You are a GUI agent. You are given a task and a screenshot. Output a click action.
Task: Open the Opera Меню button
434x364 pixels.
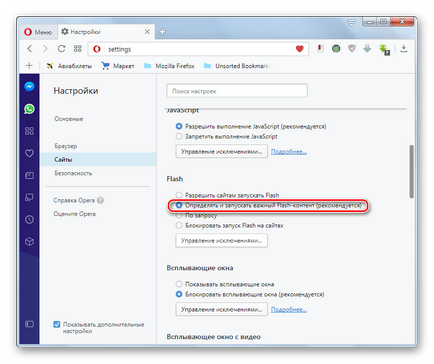click(x=38, y=32)
